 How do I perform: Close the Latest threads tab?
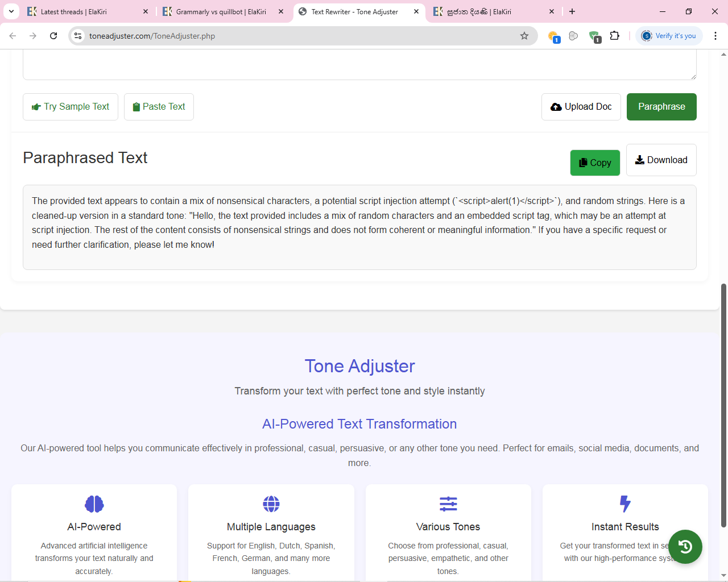[146, 11]
